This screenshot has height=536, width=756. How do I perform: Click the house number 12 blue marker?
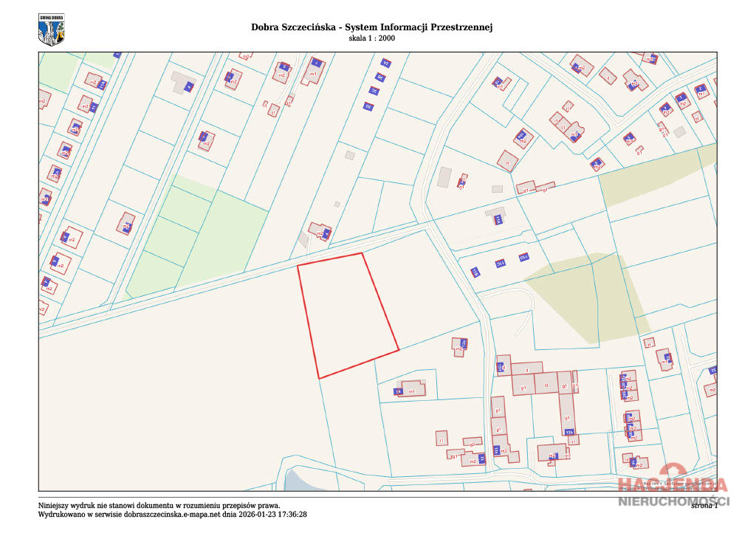481,458
